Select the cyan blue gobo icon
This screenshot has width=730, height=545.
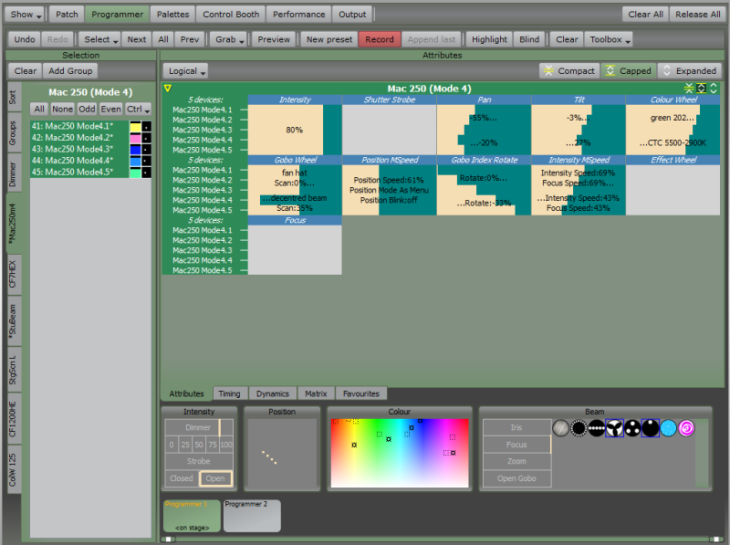click(668, 428)
